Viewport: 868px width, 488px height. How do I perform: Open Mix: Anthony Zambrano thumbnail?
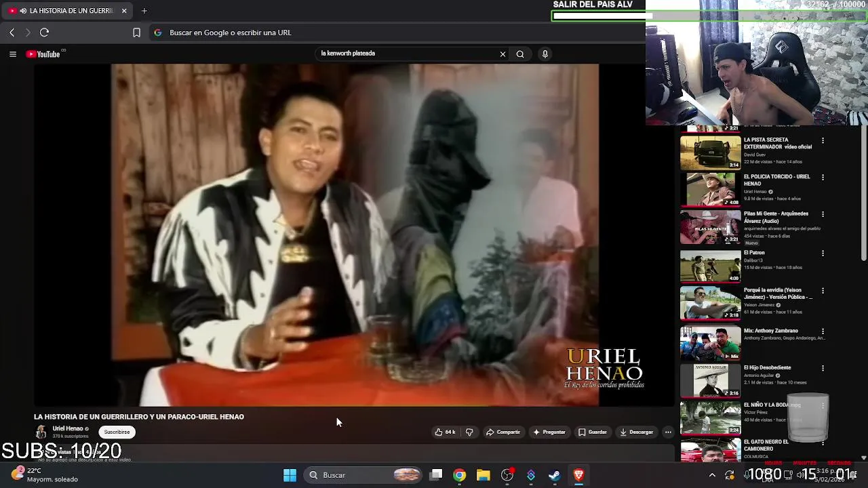coord(711,344)
